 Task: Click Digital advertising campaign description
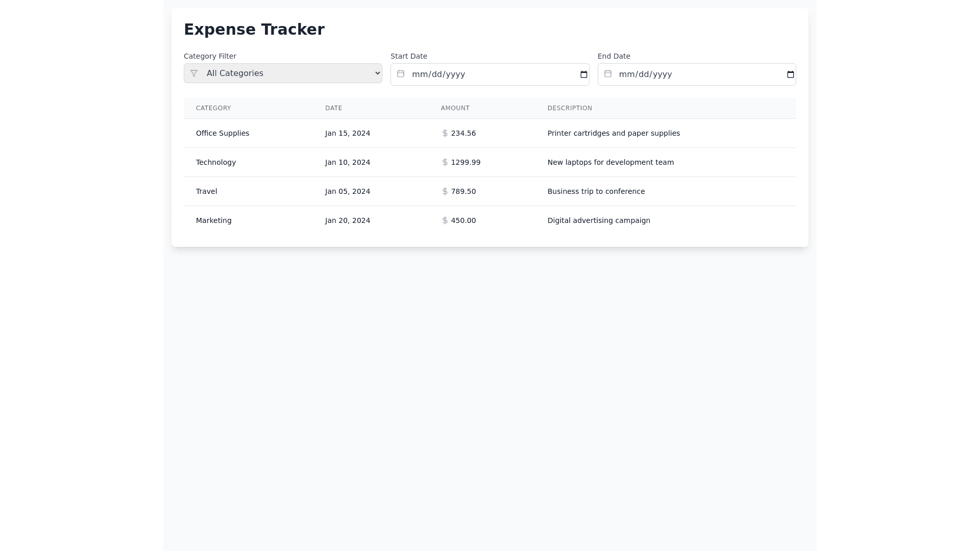pyautogui.click(x=599, y=220)
